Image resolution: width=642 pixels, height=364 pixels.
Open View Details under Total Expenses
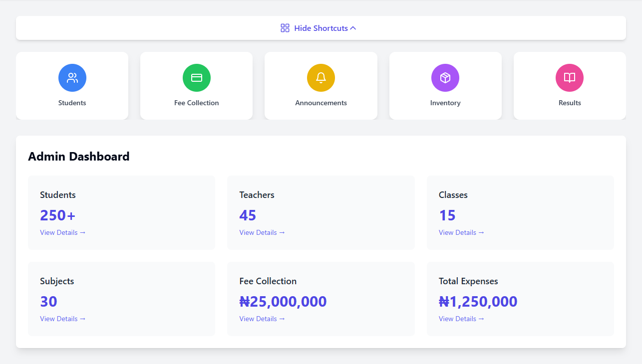click(461, 319)
